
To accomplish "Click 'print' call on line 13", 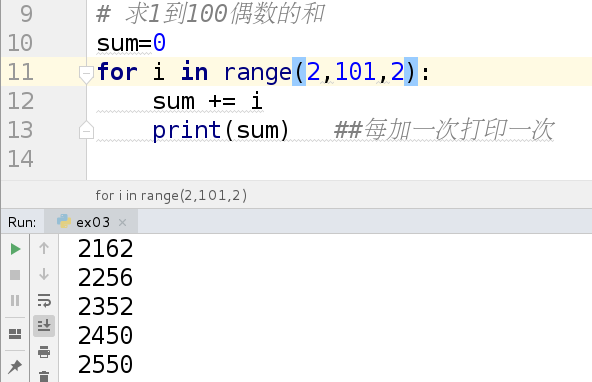I will 187,131.
